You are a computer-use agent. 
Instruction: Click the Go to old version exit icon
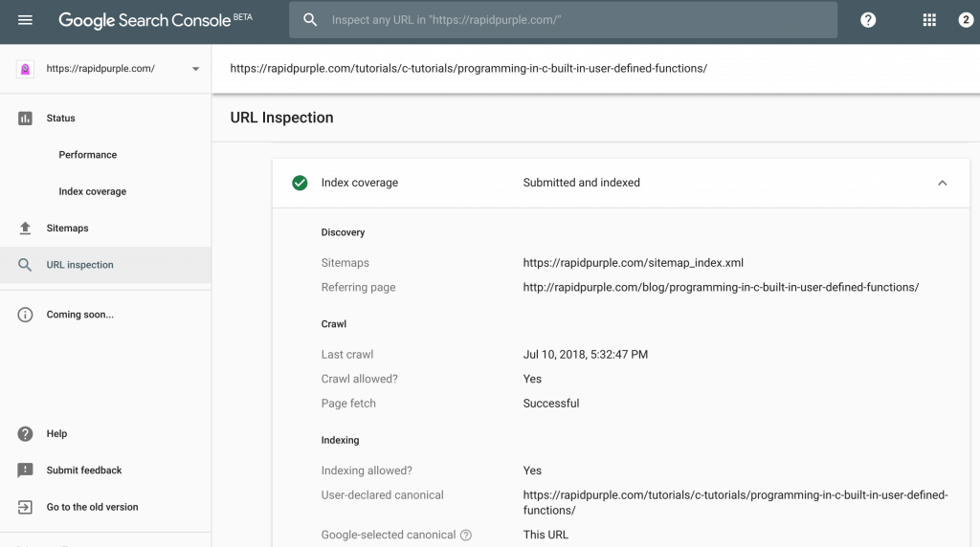(x=25, y=507)
